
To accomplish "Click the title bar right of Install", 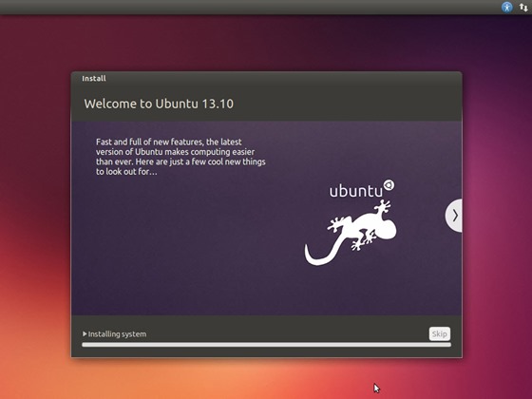I will point(281,78).
